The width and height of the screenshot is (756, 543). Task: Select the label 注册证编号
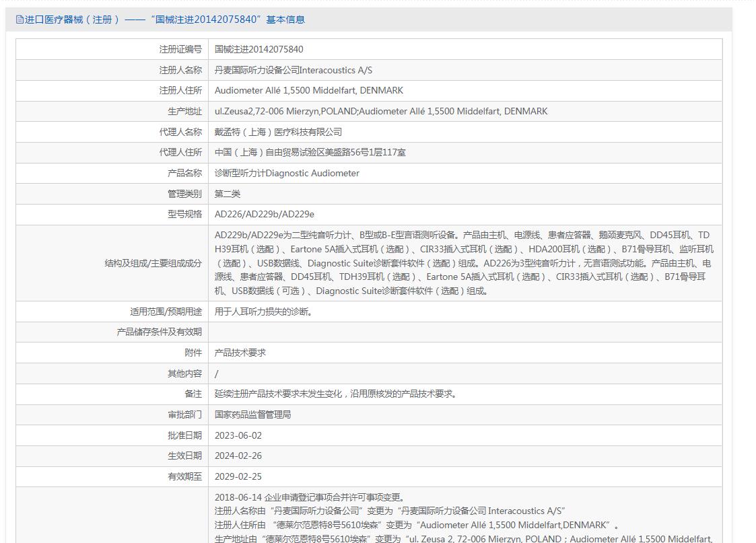click(x=180, y=49)
